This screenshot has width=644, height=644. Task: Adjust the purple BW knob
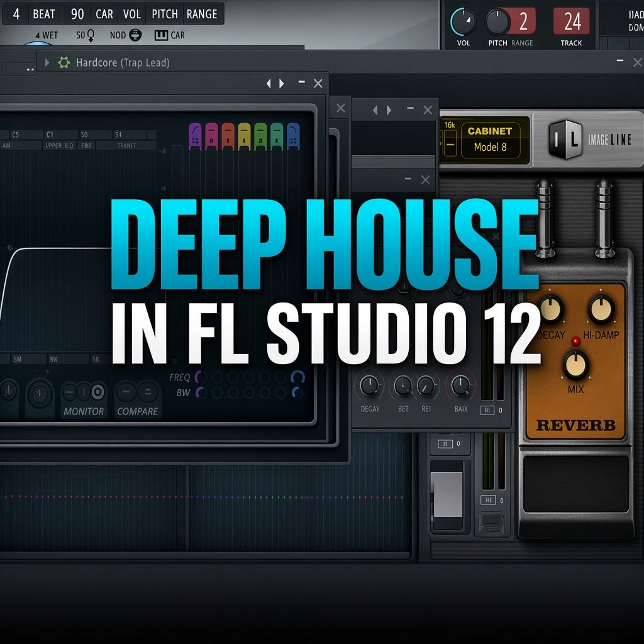[199, 392]
